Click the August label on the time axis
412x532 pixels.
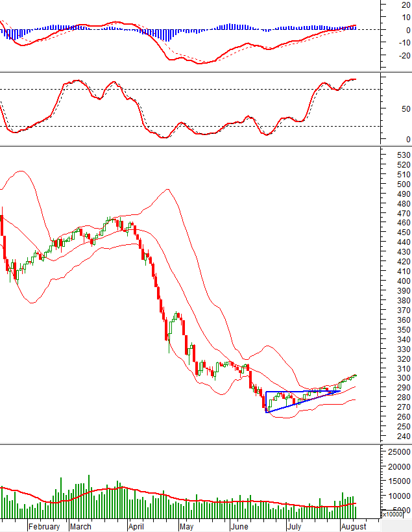pyautogui.click(x=354, y=527)
